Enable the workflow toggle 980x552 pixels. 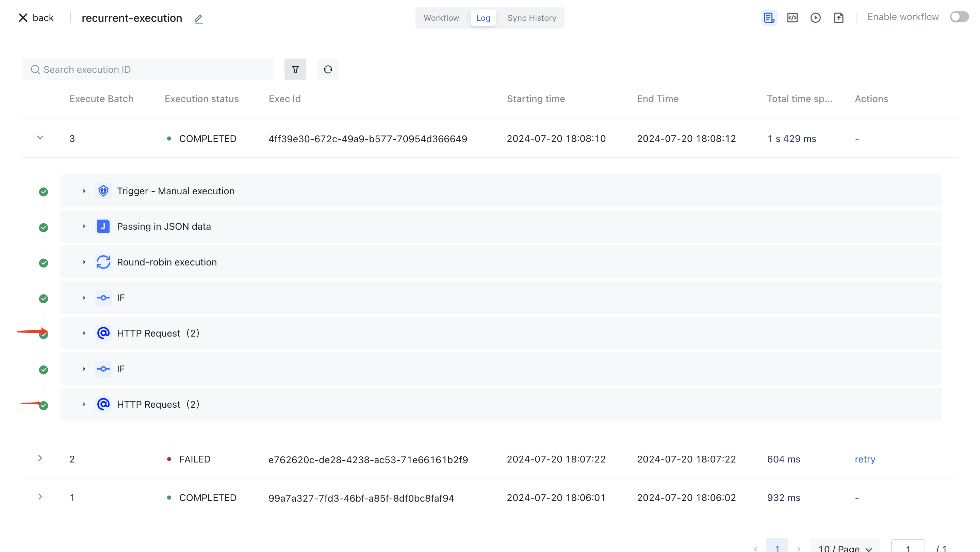pyautogui.click(x=959, y=17)
